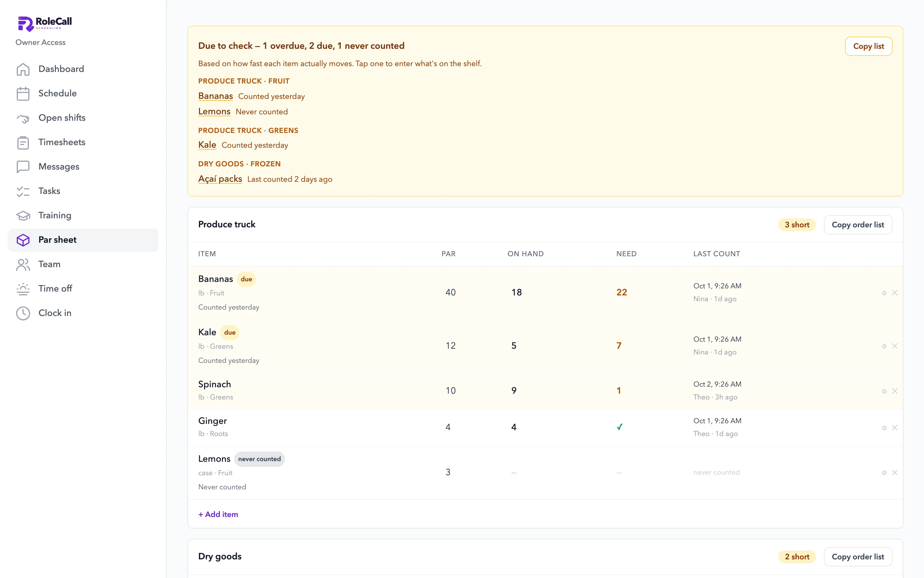Click the Training graduation cap icon

23,215
